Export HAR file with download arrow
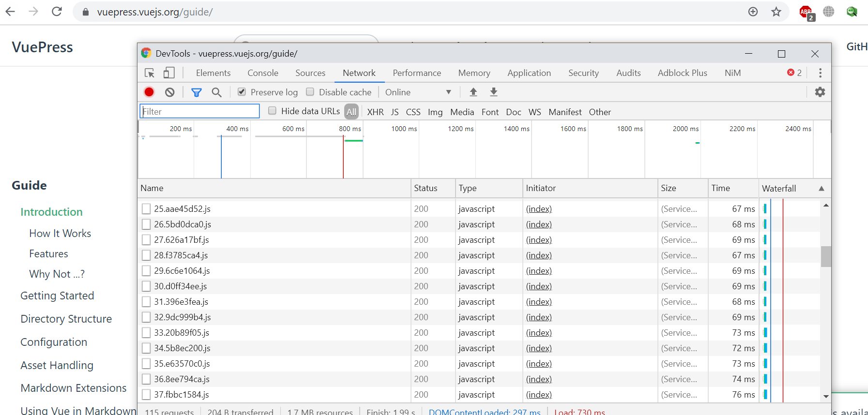Viewport: 868px width, 415px height. click(x=494, y=92)
